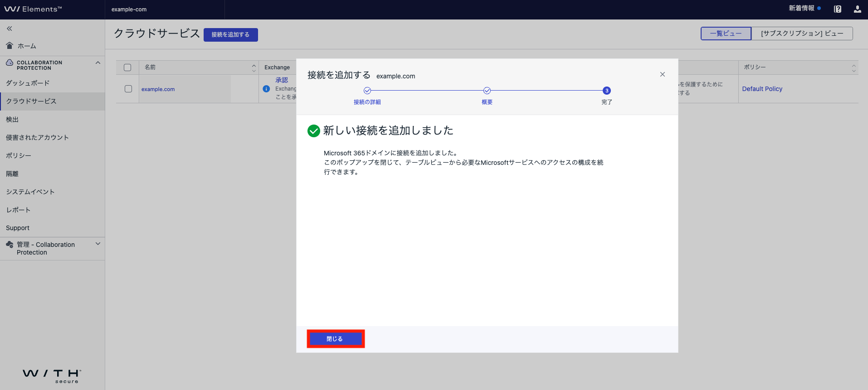868x390 pixels.
Task: Close the dialog with X icon
Action: [663, 74]
